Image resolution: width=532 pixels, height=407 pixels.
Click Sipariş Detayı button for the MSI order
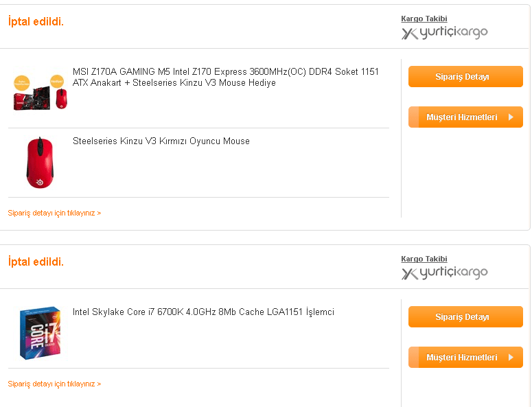click(x=465, y=77)
